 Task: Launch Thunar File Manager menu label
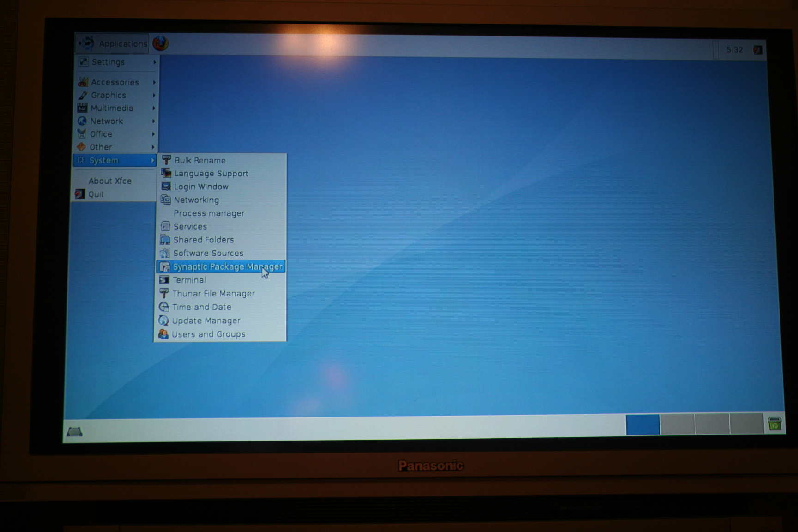(x=213, y=293)
